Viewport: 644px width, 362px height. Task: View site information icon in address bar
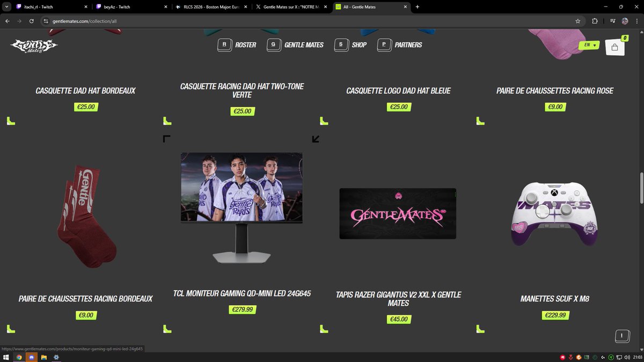[46, 21]
